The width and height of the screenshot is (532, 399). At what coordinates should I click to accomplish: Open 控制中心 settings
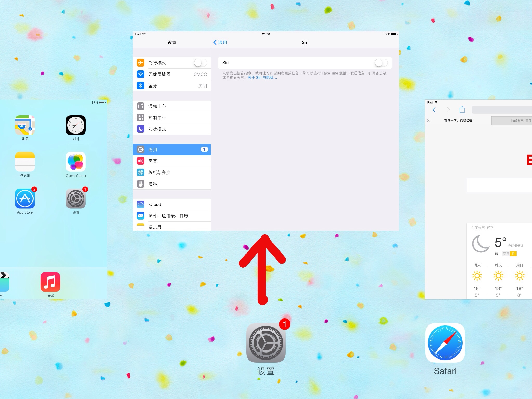point(172,117)
